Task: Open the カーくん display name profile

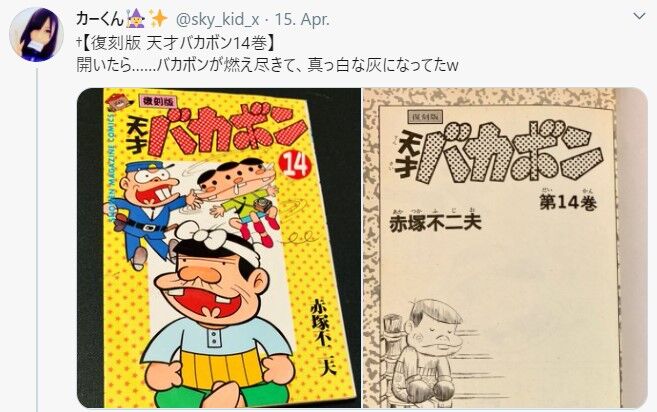Action: pyautogui.click(x=100, y=19)
